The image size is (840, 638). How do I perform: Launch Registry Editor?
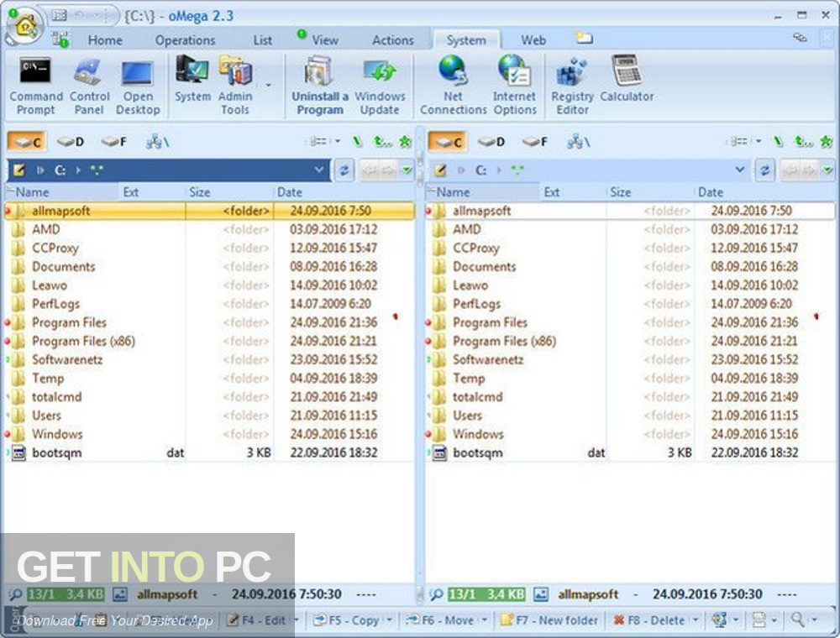point(572,86)
